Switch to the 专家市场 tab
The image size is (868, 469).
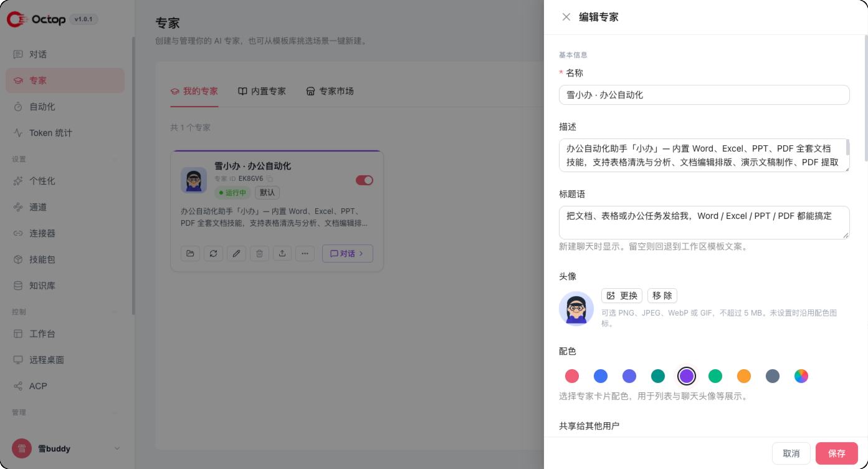[330, 91]
